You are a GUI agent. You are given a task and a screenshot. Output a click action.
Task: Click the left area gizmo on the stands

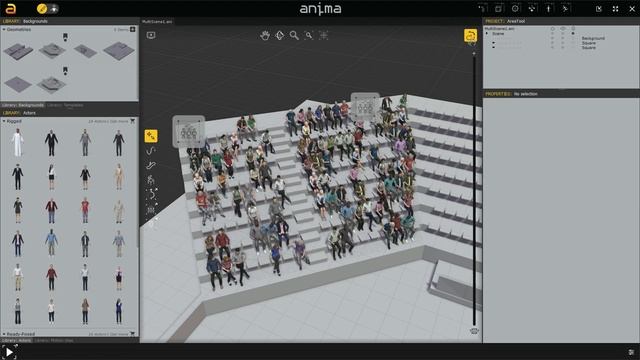[x=189, y=132]
